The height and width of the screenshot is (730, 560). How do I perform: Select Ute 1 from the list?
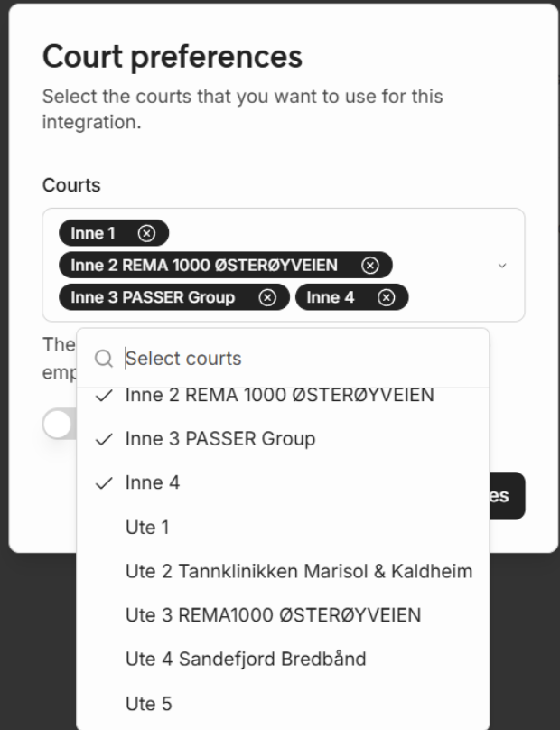click(x=147, y=528)
